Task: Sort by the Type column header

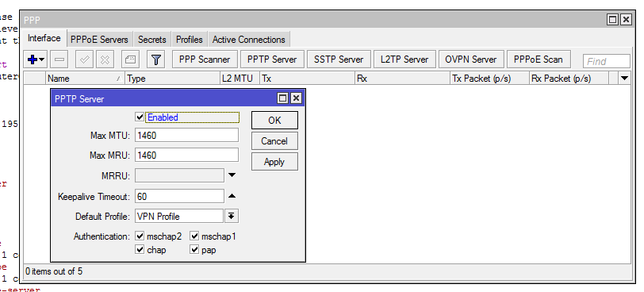Action: (173, 78)
